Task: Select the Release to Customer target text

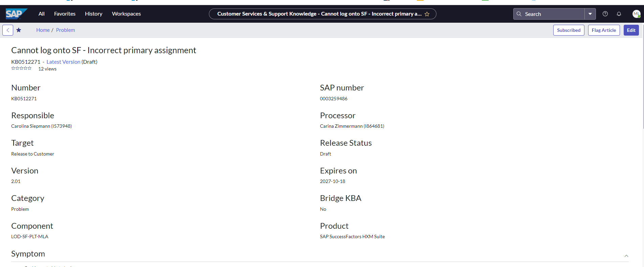Action: 33,154
